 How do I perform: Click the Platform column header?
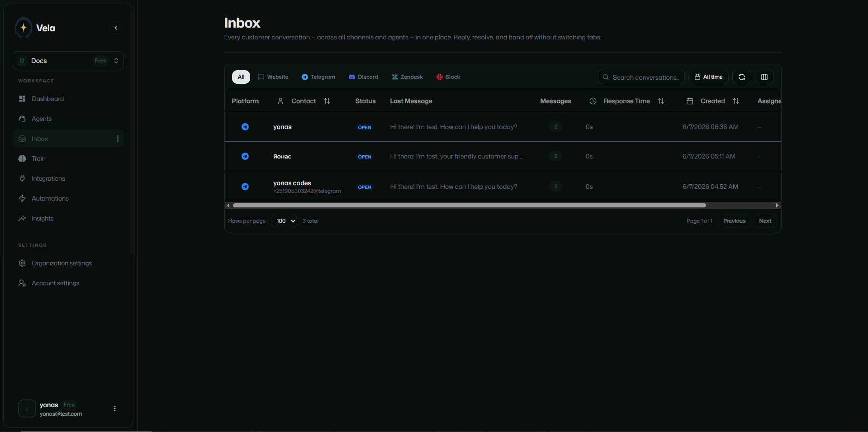click(x=245, y=101)
